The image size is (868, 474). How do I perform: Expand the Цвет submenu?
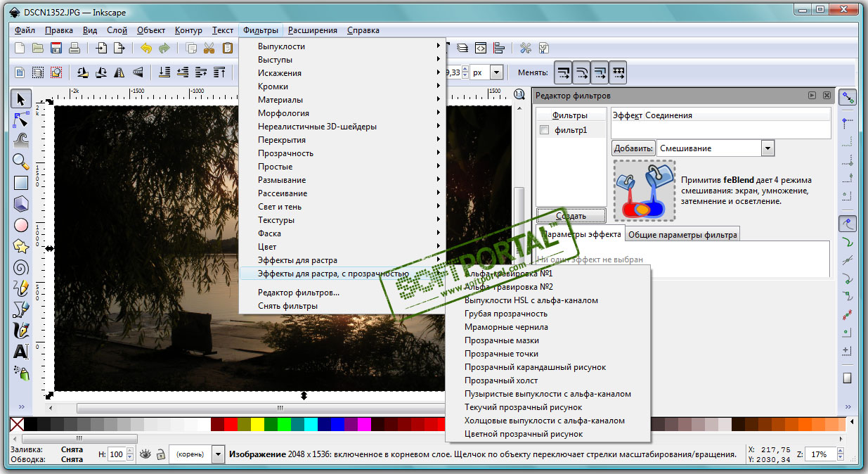click(x=342, y=247)
